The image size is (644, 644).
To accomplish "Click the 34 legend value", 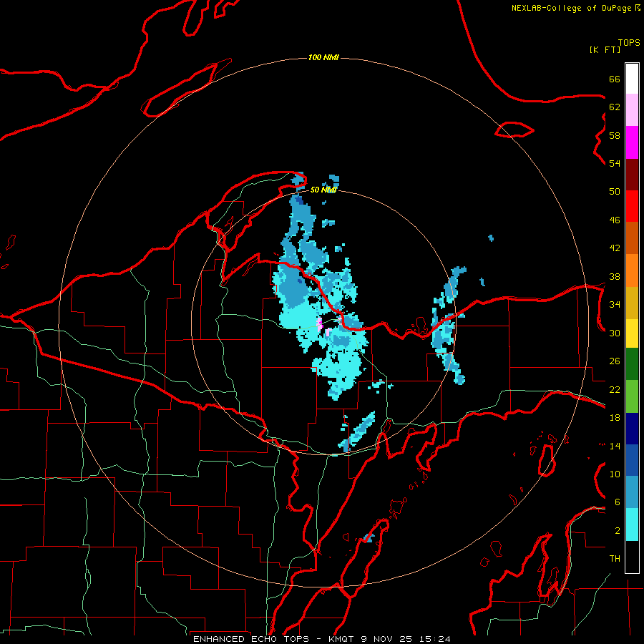I will click(615, 305).
